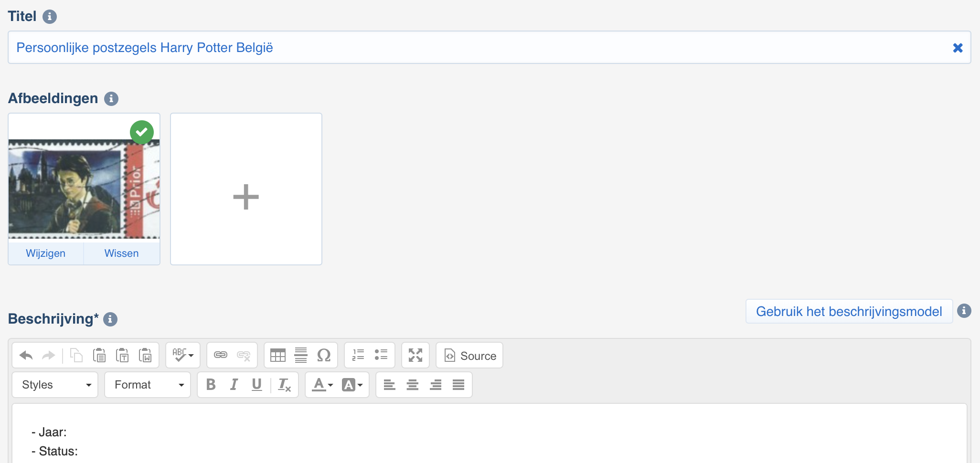Open the background color picker

pos(352,385)
